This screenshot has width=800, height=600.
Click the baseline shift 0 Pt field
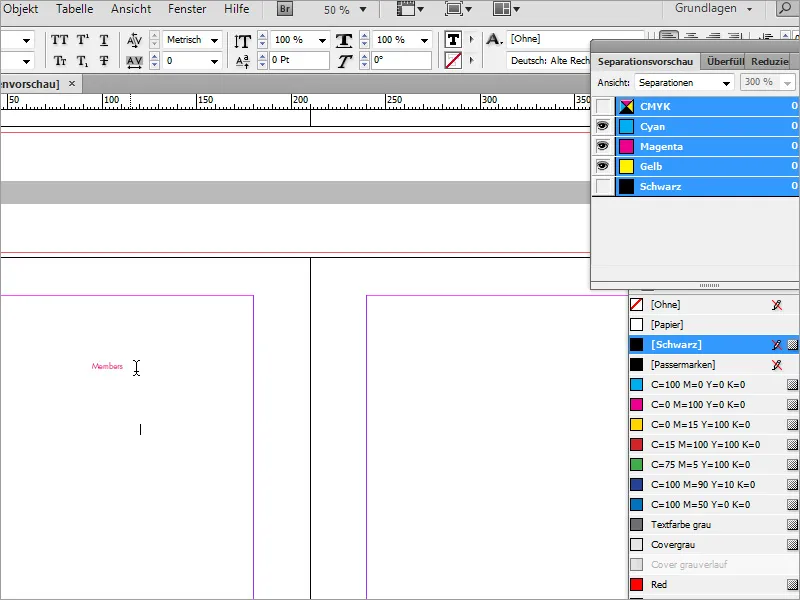coord(299,60)
